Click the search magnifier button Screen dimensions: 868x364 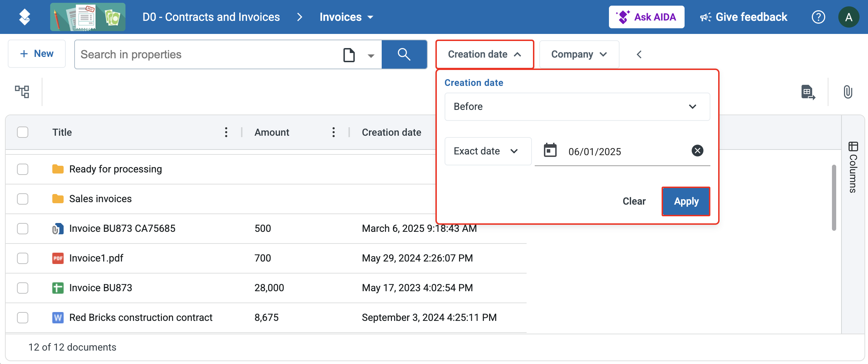[404, 54]
